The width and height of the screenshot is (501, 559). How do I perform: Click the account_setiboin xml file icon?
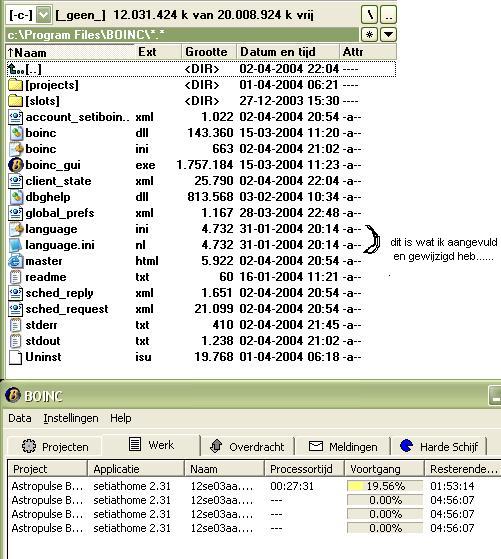(x=15, y=117)
